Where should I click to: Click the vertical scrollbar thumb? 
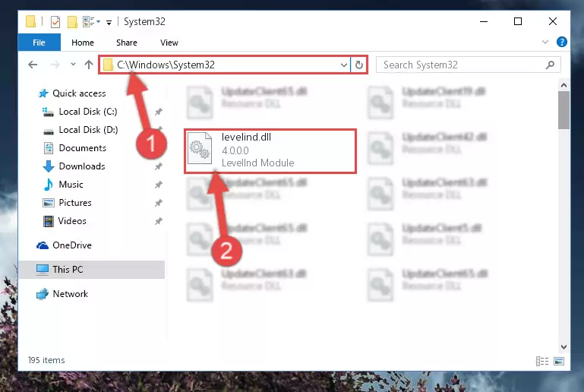[x=563, y=110]
